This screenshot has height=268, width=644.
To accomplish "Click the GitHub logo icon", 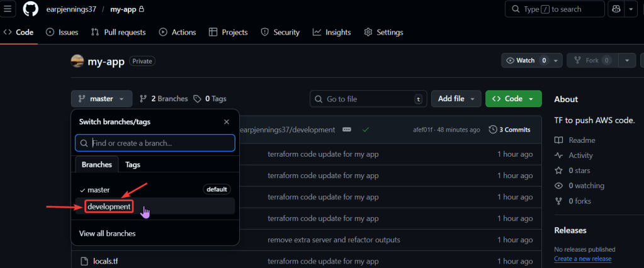I will [30, 9].
